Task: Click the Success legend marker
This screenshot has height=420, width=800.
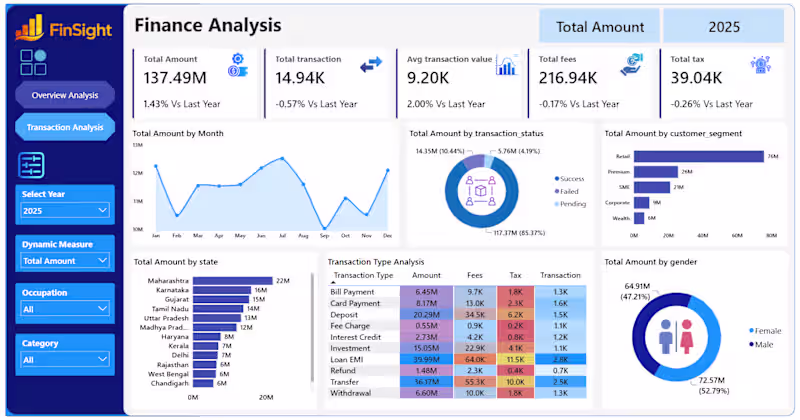Action: point(557,179)
